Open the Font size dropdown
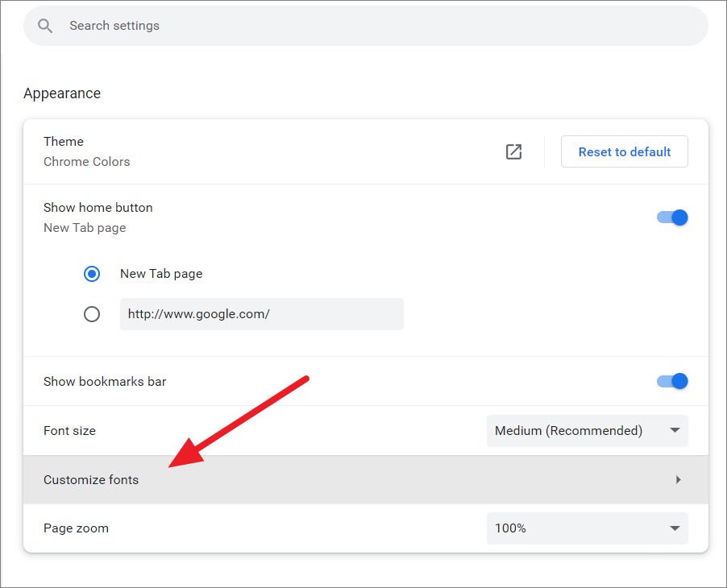The image size is (727, 588). [587, 431]
